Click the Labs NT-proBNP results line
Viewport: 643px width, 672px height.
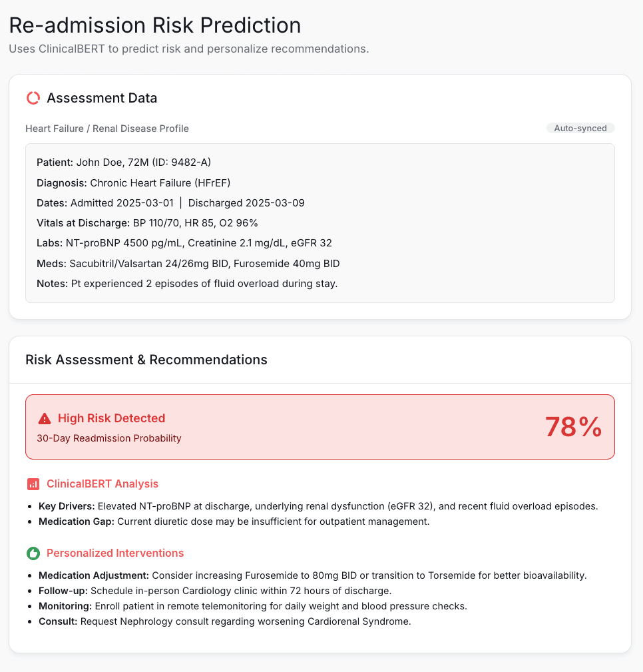[184, 243]
